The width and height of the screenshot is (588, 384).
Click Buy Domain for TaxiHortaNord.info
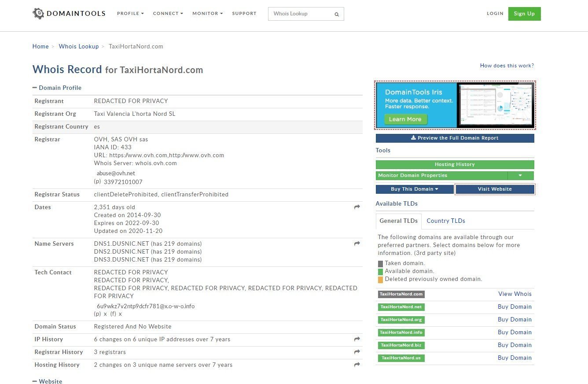515,332
